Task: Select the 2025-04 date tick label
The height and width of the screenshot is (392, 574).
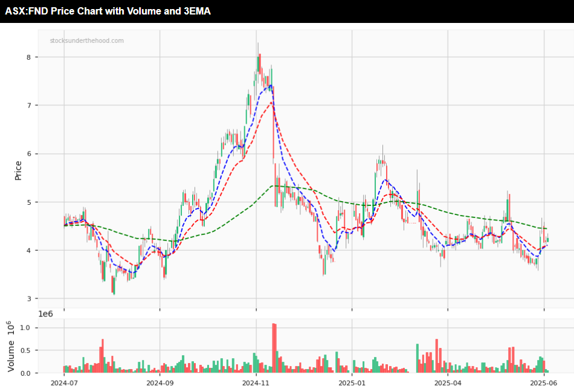Action: [447, 383]
